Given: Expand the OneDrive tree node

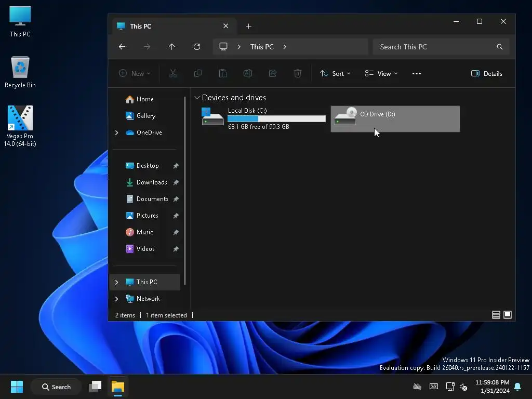Looking at the screenshot, I should tap(117, 132).
